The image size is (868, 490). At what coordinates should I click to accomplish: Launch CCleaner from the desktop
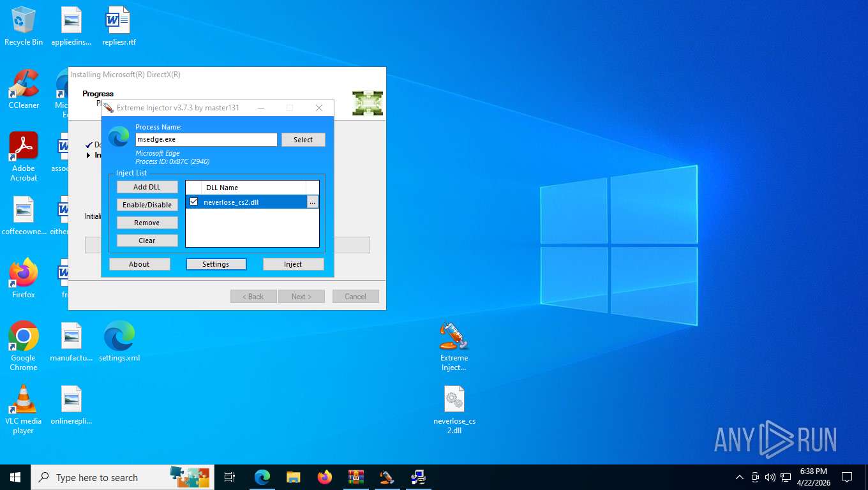(24, 89)
